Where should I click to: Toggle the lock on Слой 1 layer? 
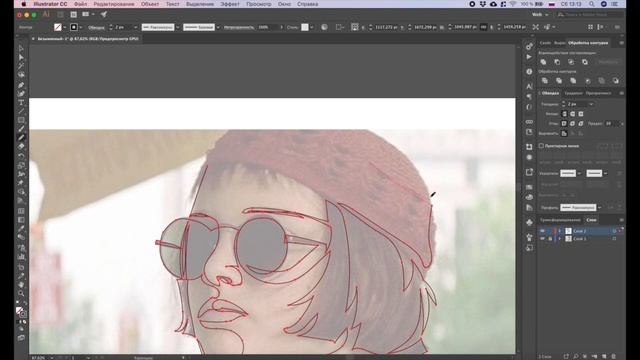click(550, 239)
